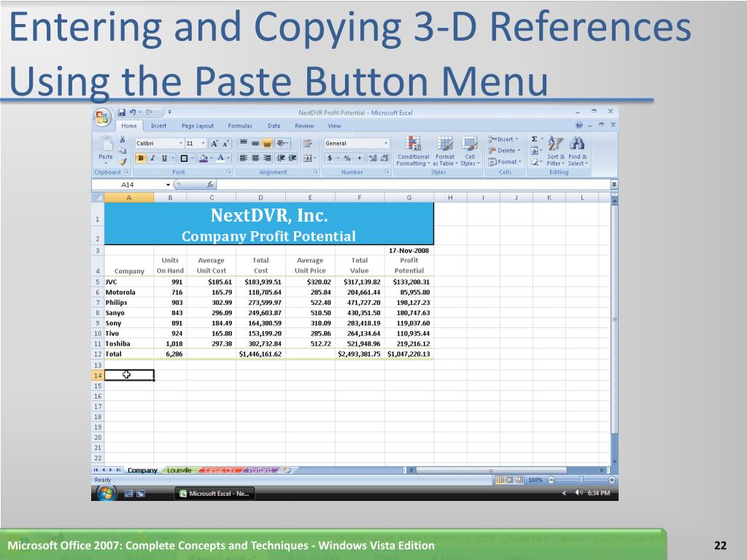The width and height of the screenshot is (747, 560).
Task: Click AutoSum sigma icon
Action: [x=535, y=139]
